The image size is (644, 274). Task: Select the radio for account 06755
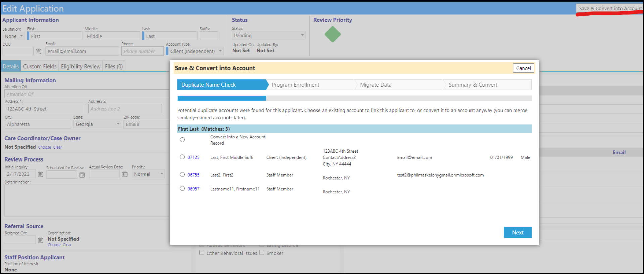(182, 175)
